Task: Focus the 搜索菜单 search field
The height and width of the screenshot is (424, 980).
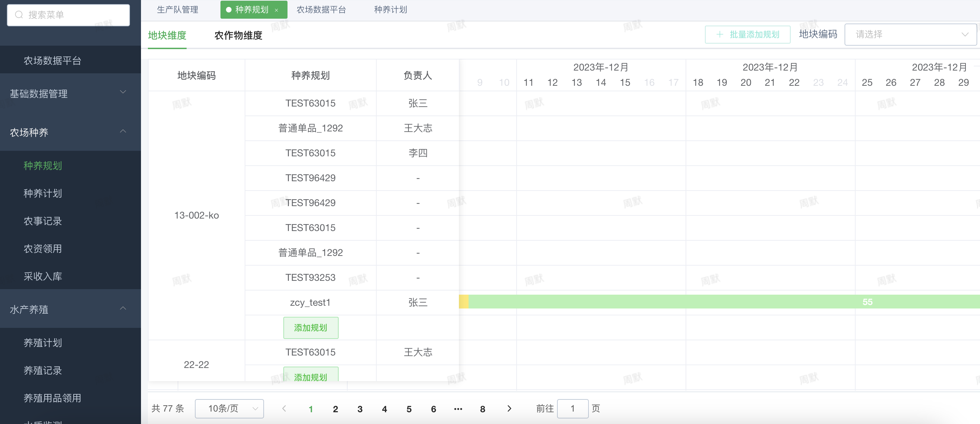Action: (68, 15)
